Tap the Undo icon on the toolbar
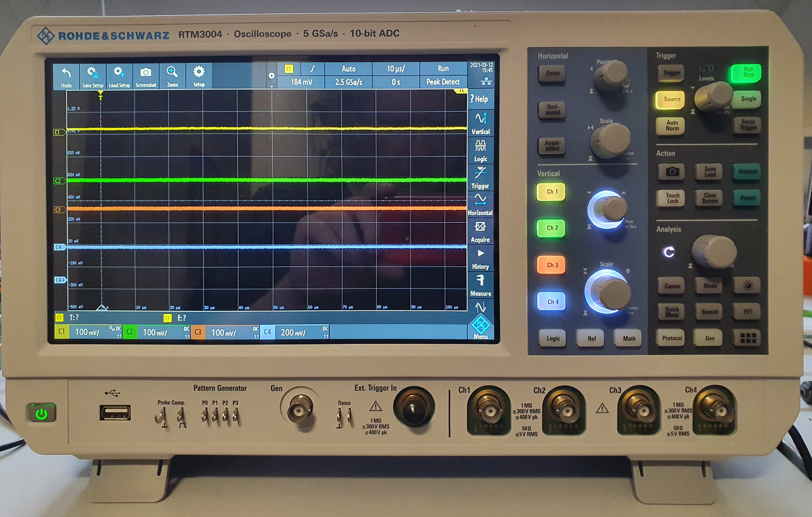This screenshot has width=812, height=517. pos(66,76)
